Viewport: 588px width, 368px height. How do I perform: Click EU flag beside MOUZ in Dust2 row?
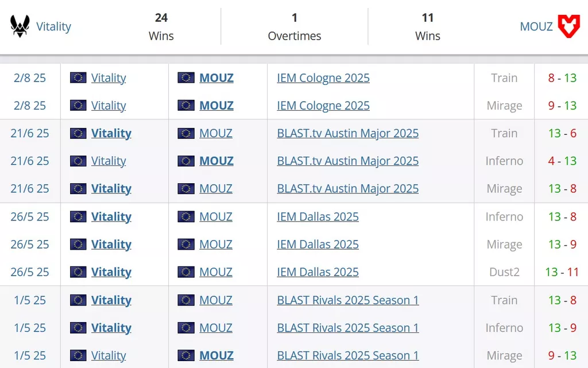click(x=185, y=272)
